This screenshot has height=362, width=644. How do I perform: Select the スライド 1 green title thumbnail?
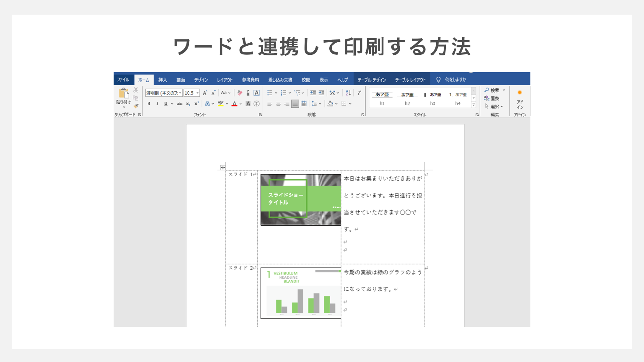(x=301, y=199)
